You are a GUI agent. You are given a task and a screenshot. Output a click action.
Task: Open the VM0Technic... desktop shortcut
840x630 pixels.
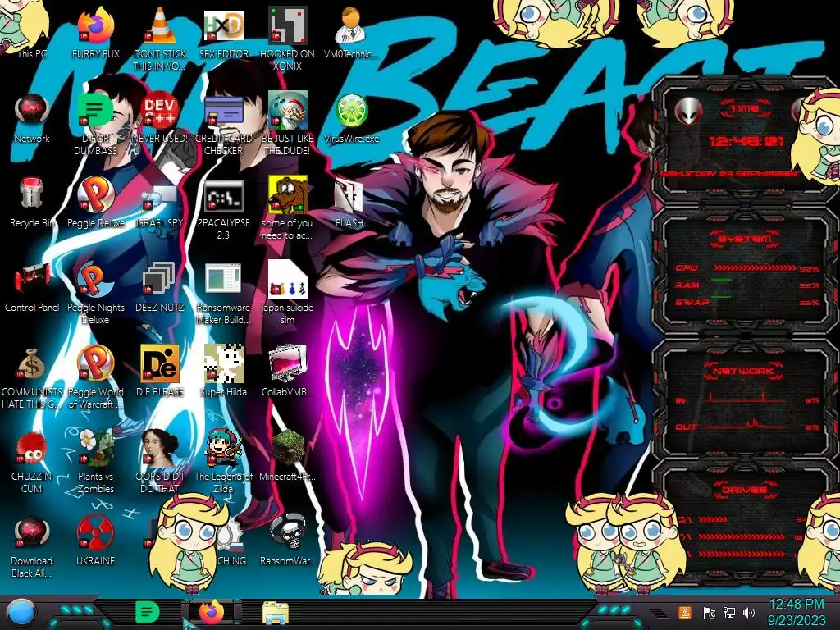350,25
